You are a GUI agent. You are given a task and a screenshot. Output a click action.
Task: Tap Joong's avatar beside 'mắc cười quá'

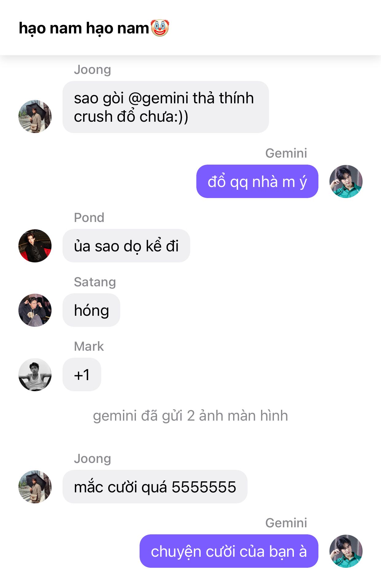click(35, 487)
